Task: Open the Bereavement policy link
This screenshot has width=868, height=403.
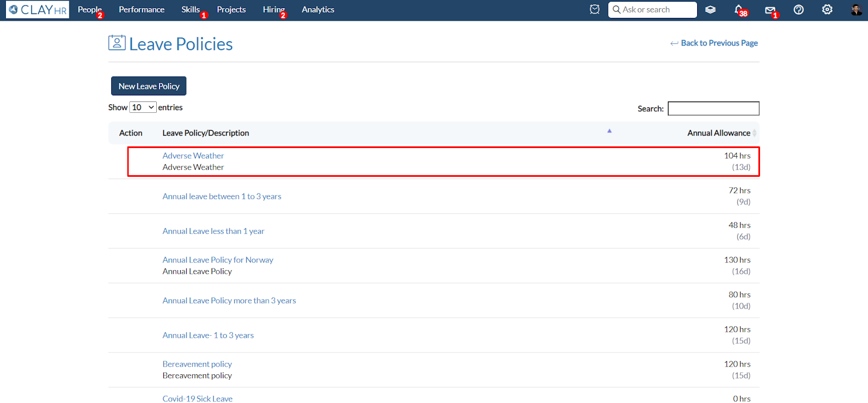Action: [197, 364]
